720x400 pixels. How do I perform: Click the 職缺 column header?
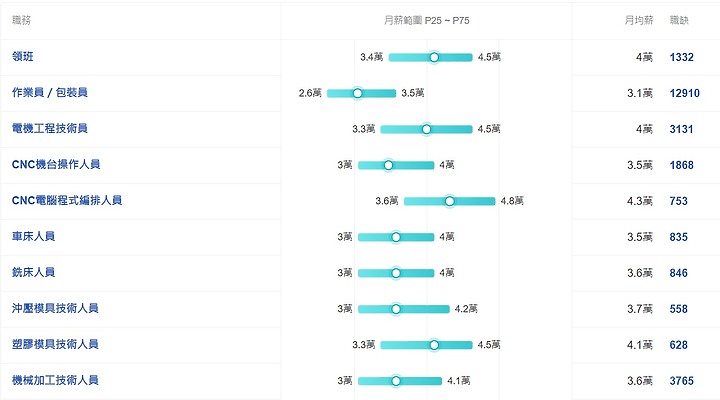pos(679,20)
